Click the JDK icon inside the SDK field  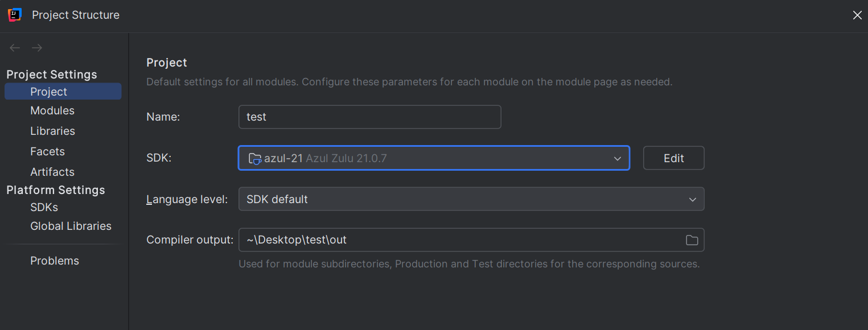click(x=254, y=158)
